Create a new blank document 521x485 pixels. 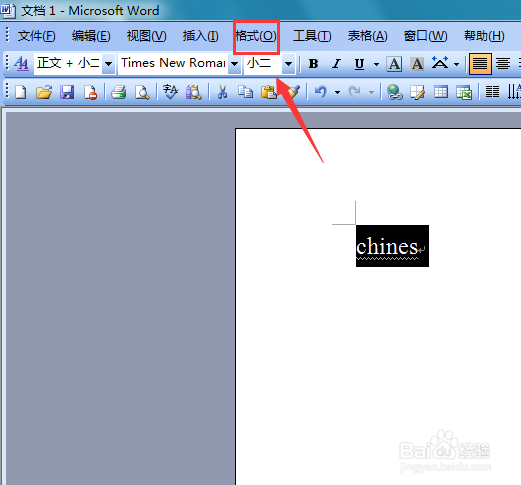pyautogui.click(x=21, y=92)
